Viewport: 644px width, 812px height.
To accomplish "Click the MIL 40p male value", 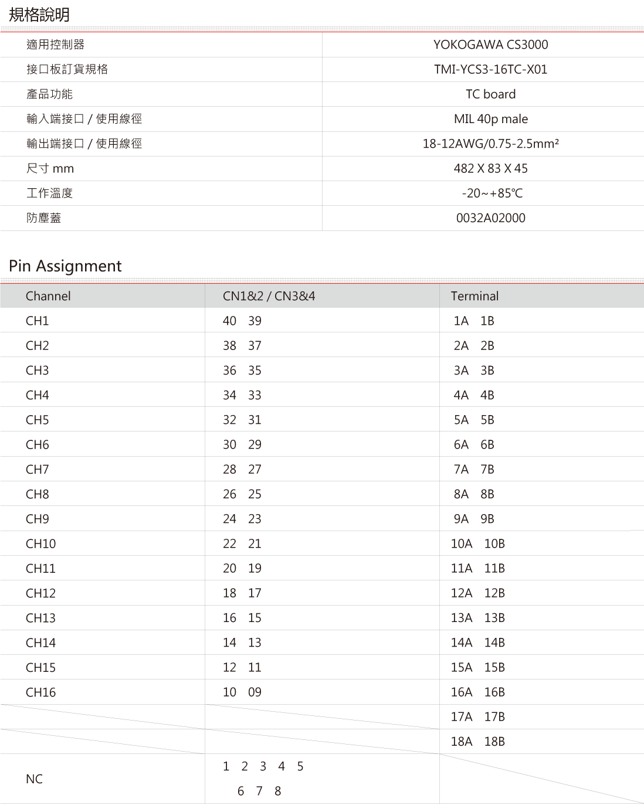I will tap(490, 119).
